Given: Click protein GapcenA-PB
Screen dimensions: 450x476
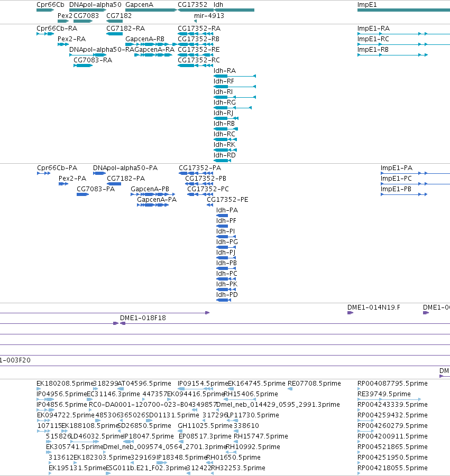Looking at the screenshot, I should 150,189.
